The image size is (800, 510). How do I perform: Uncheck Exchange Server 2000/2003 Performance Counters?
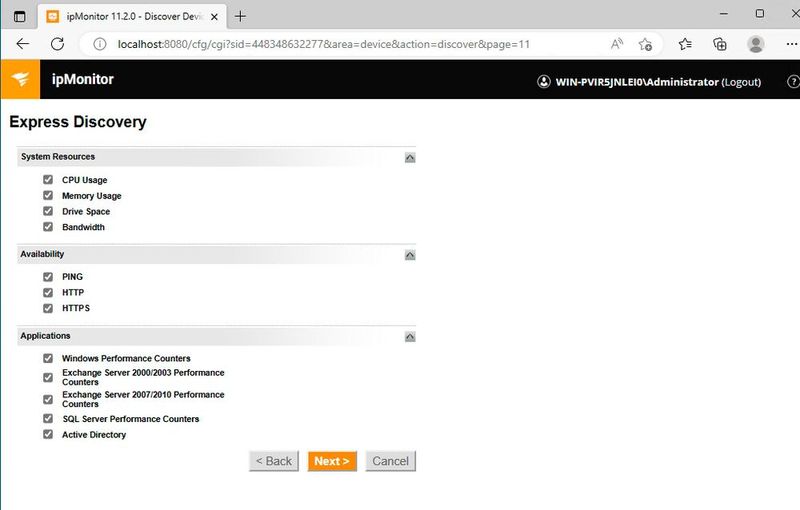point(48,377)
